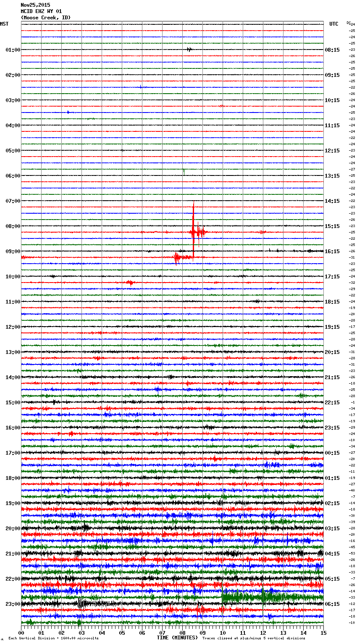Click minute 10 on the bottom axis
Screen dimensions: 357x644
tap(223, 633)
